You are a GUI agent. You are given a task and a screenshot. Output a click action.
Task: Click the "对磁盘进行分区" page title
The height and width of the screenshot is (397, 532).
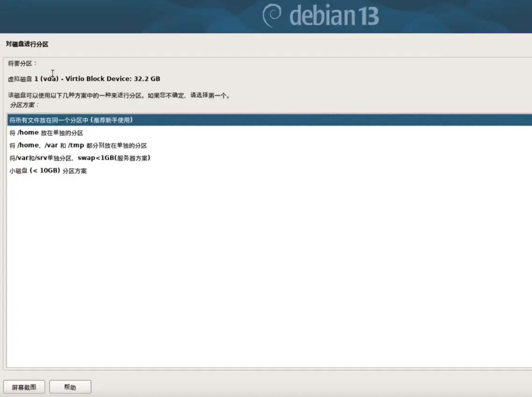point(27,44)
